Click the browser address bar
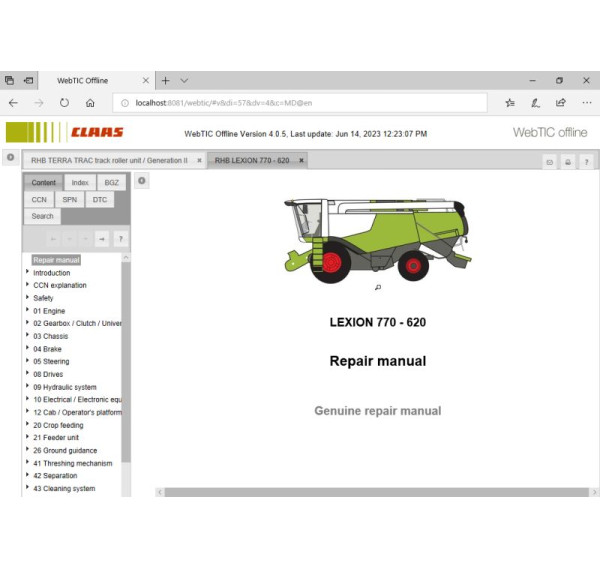600x568 pixels. pyautogui.click(x=300, y=102)
